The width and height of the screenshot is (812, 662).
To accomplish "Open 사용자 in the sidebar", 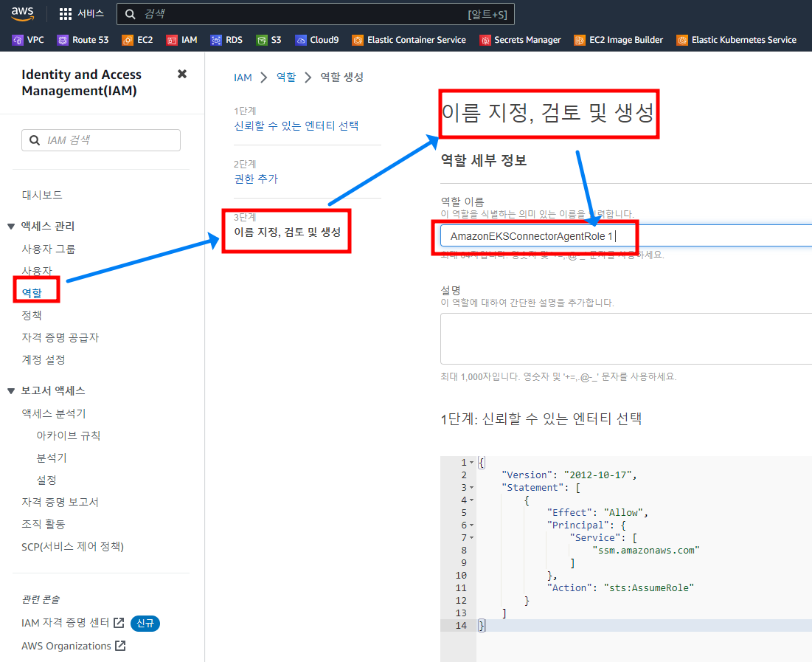I will [x=37, y=271].
